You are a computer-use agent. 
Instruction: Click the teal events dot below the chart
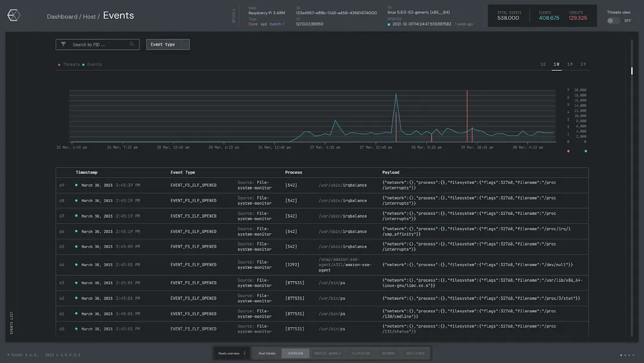[585, 151]
